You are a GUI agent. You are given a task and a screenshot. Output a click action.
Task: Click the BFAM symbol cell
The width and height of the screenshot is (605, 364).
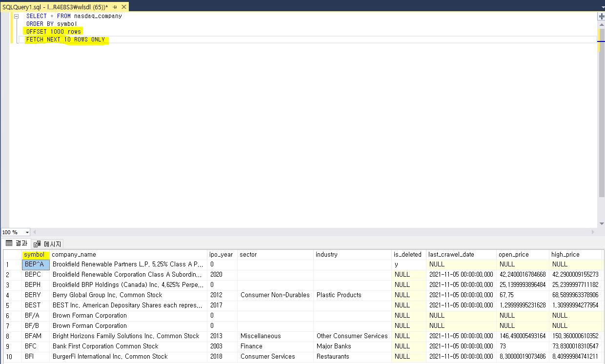tap(36, 336)
